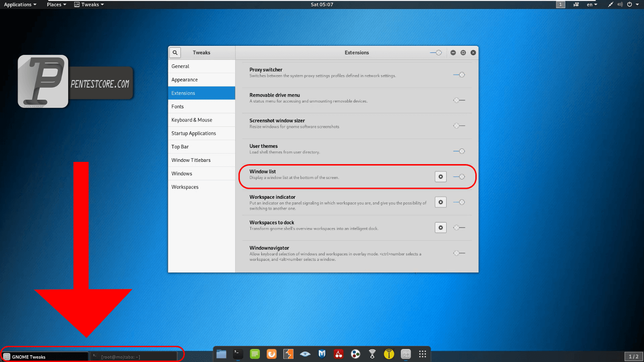Launch Firefox from the dock
This screenshot has height=362, width=644.
point(272,354)
